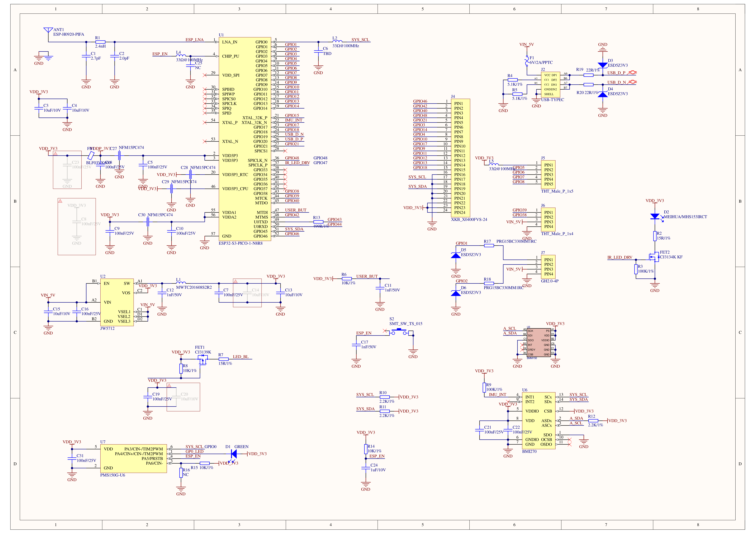
Task: Click the ESP_LNA net label
Action: coord(195,40)
